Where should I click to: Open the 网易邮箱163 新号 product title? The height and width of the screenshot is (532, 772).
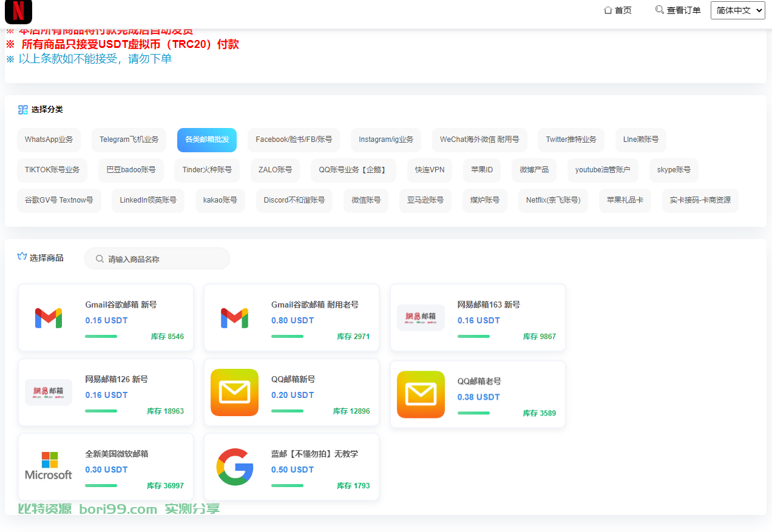[489, 305]
